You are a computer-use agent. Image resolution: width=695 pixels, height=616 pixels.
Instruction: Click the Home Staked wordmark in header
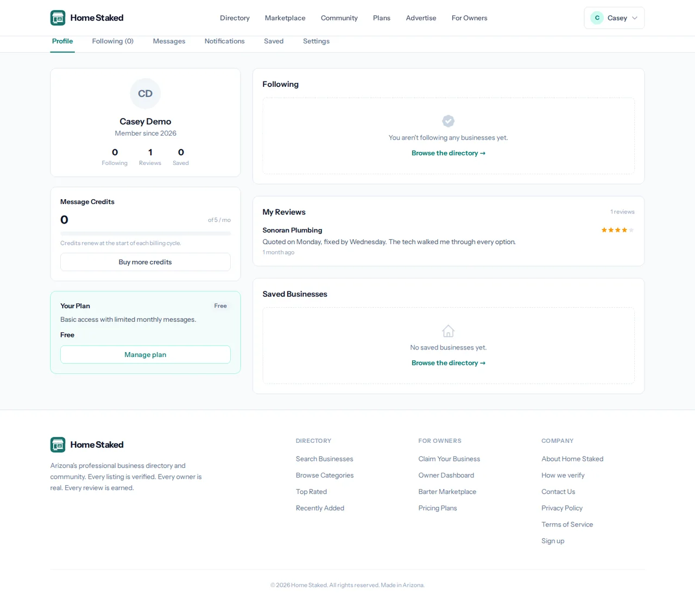pyautogui.click(x=97, y=18)
